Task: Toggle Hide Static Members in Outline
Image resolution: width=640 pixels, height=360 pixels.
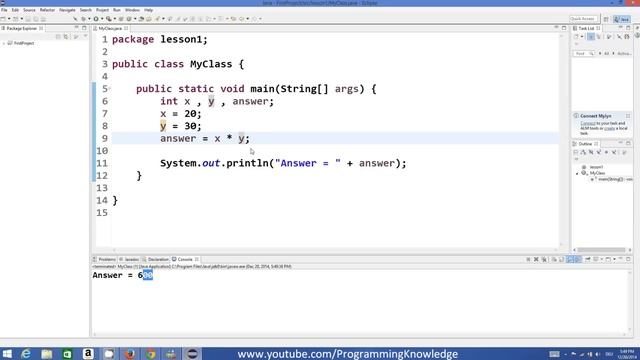Action: [x=599, y=152]
